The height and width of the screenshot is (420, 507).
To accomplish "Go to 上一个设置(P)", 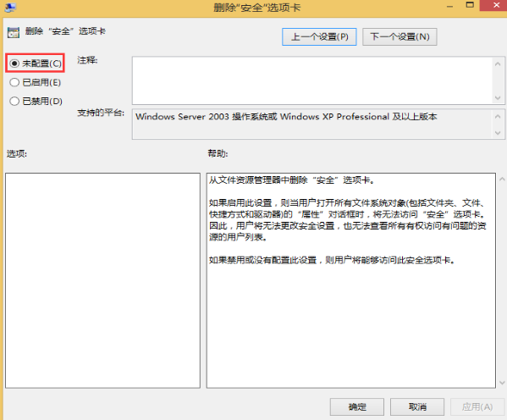I will click(319, 37).
